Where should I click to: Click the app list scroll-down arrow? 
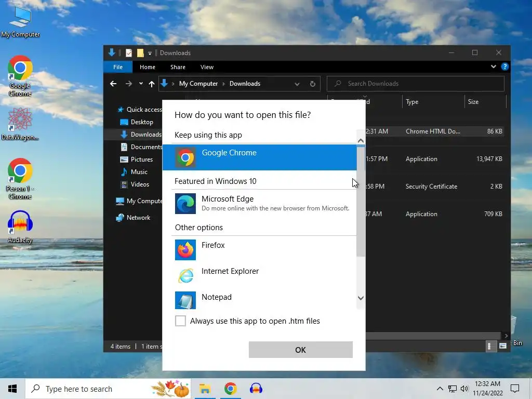coord(361,298)
